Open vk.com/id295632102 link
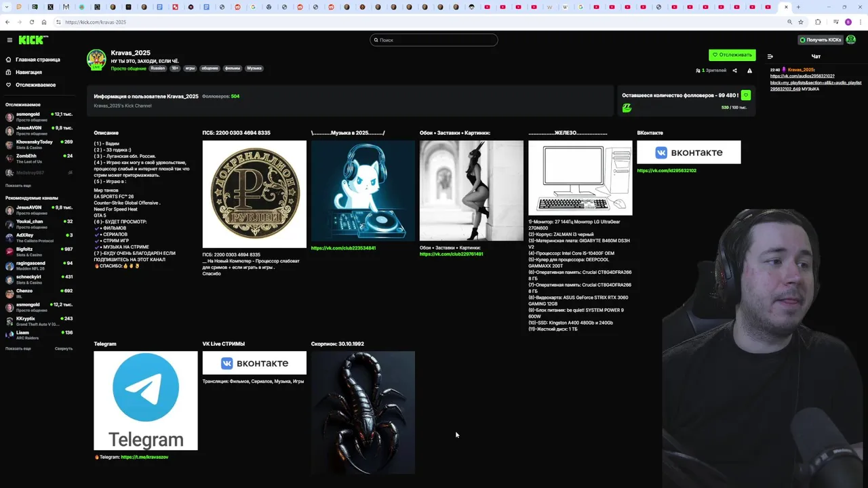The height and width of the screenshot is (488, 868). pos(667,171)
